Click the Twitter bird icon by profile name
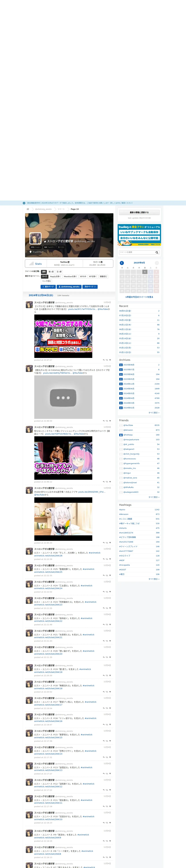Screen dimensions: 186x868 (45, 241)
